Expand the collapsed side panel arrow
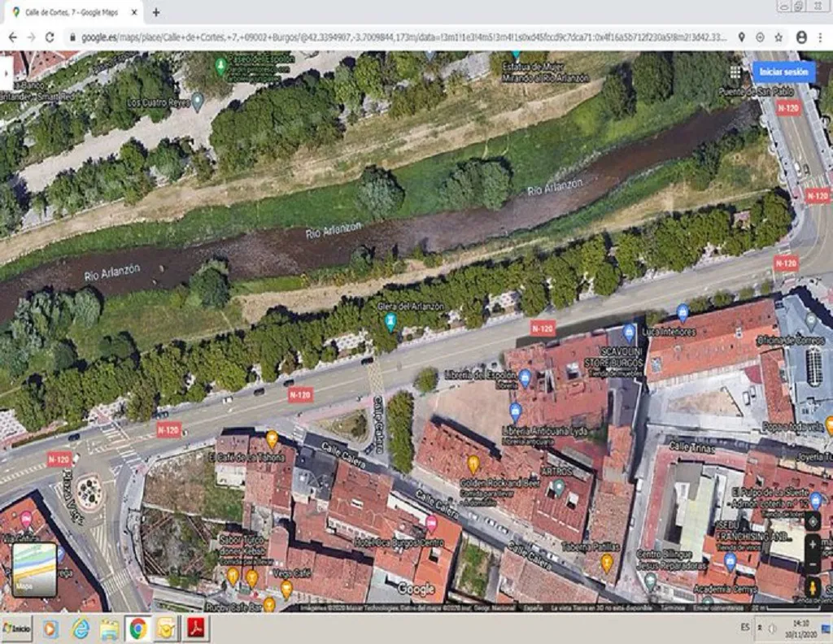This screenshot has height=644, width=833. (6, 73)
